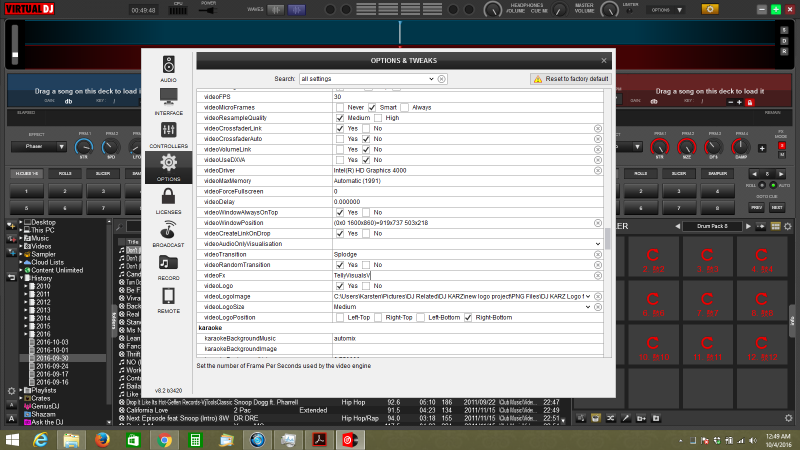
Task: Set videoLogoPosition to Left-Top
Action: (x=340, y=317)
